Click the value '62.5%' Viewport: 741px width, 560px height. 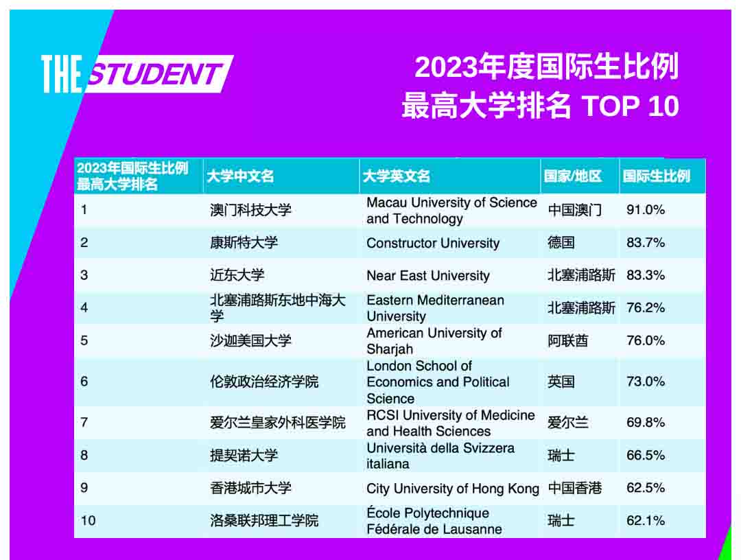646,488
